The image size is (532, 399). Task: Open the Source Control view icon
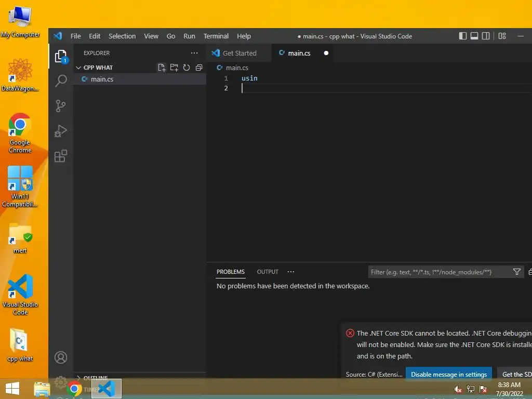point(61,106)
